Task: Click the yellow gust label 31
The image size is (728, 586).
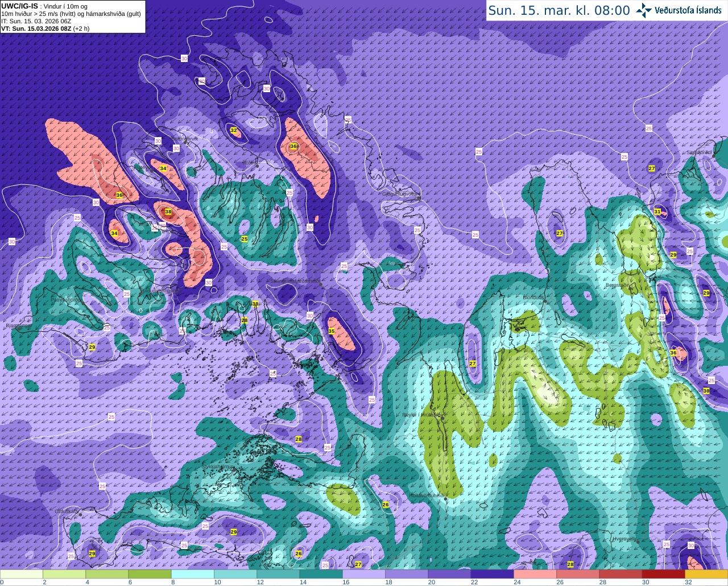Action: click(657, 212)
